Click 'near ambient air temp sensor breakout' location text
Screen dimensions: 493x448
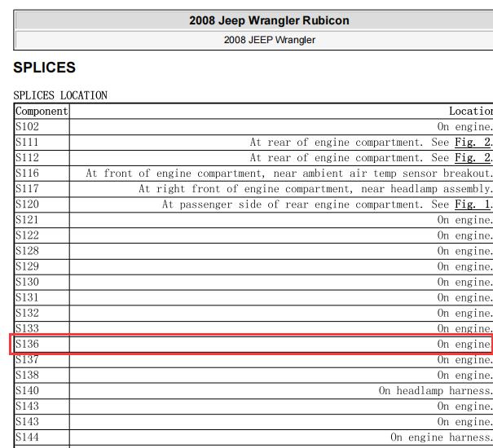(x=382, y=173)
